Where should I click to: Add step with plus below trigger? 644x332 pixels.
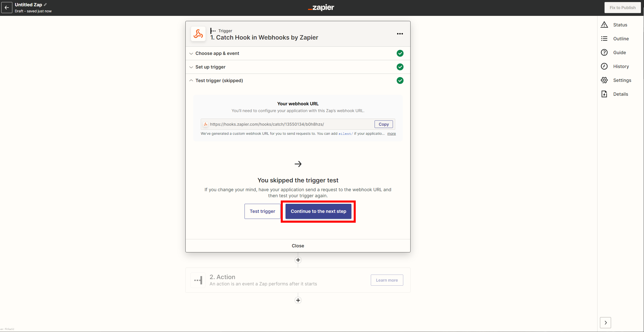pyautogui.click(x=298, y=260)
